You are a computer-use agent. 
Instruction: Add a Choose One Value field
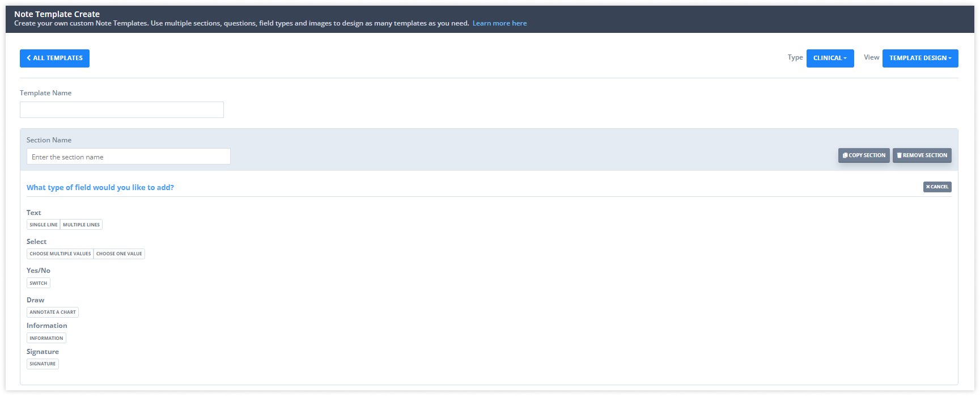119,254
